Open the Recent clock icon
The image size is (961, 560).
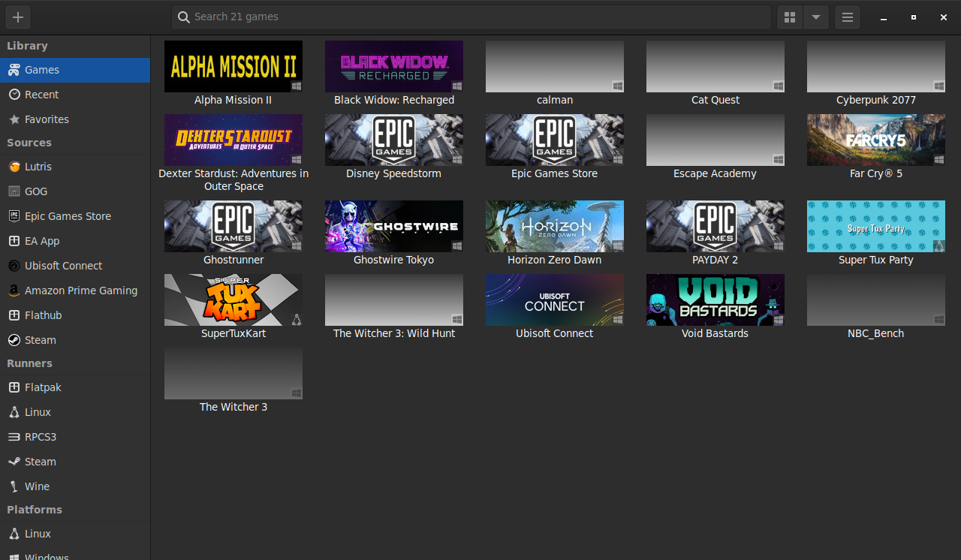tap(14, 95)
